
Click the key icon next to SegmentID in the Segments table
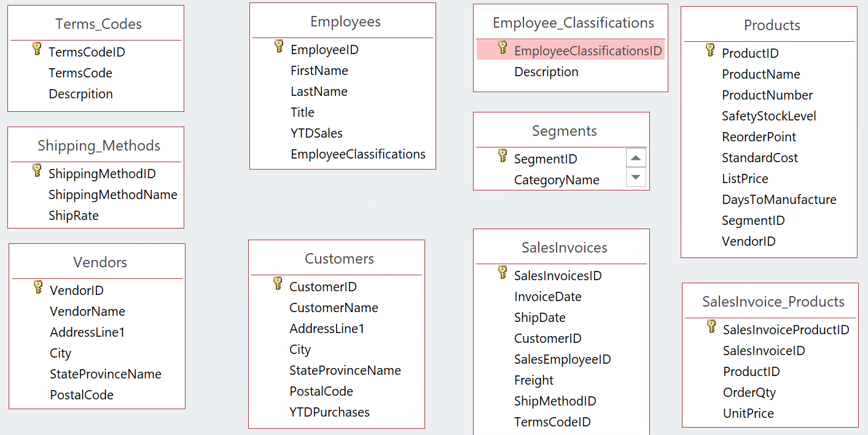tap(502, 156)
